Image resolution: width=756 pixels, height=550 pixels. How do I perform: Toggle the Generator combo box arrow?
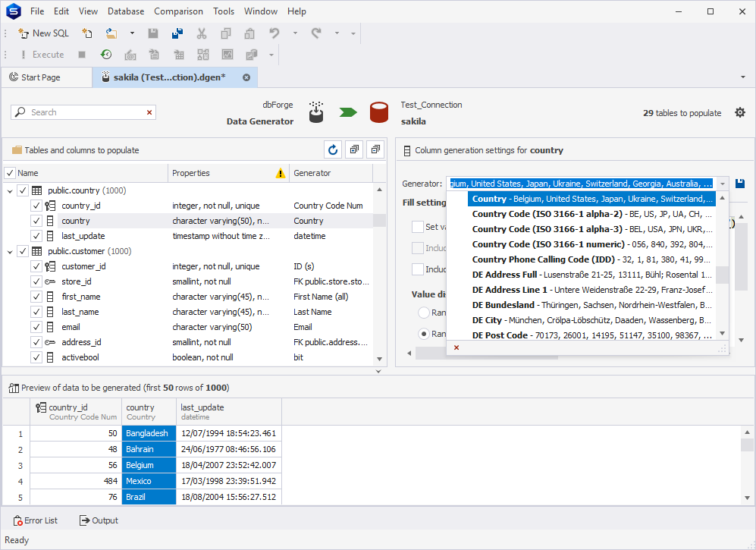pos(722,184)
